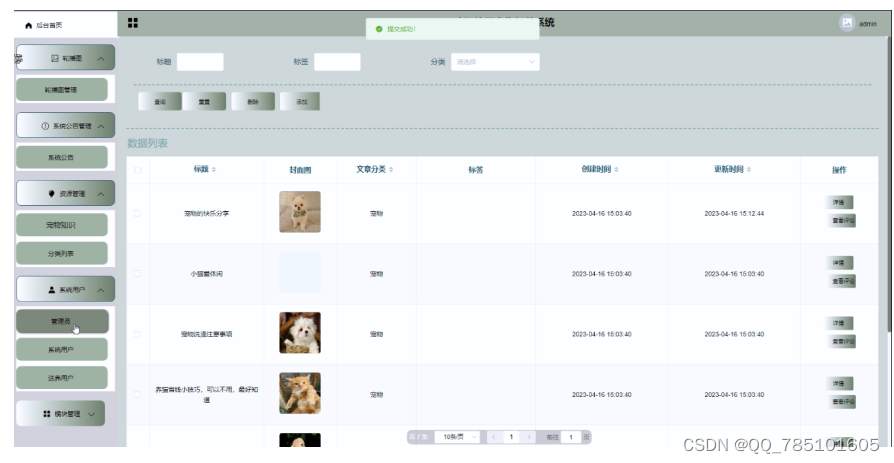Go to 后台首页 home link
This screenshot has width=894, height=463.
click(x=44, y=25)
